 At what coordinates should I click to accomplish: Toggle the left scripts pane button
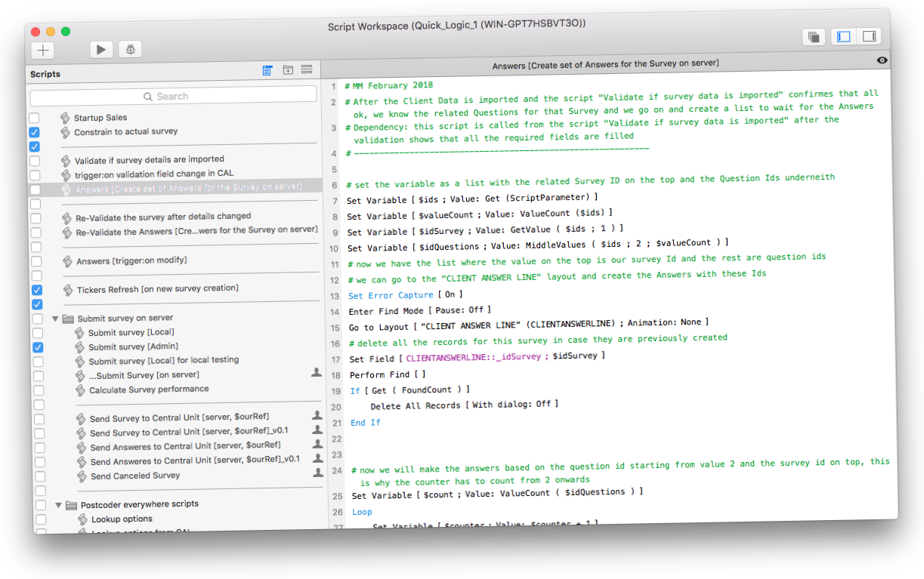point(845,36)
